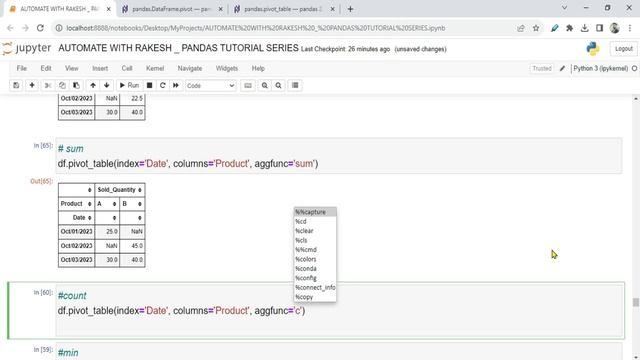Go back in browser history
This screenshot has height=360, width=640.
tap(10, 28)
